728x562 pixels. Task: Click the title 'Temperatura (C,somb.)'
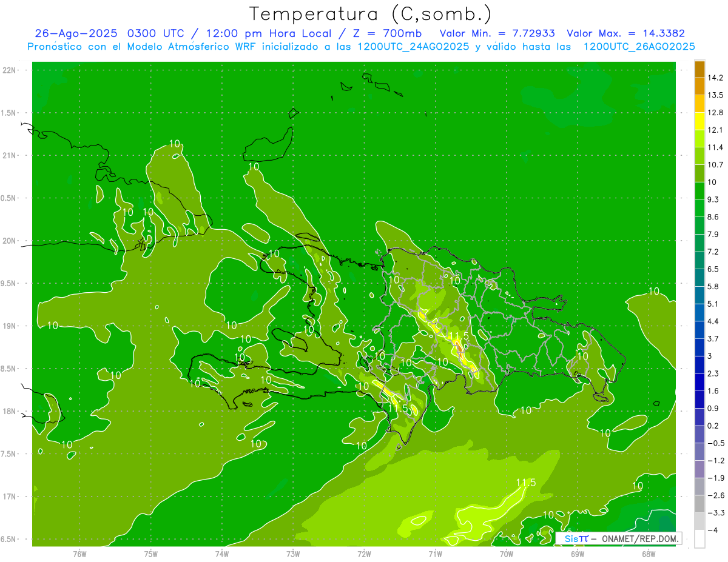click(x=371, y=14)
